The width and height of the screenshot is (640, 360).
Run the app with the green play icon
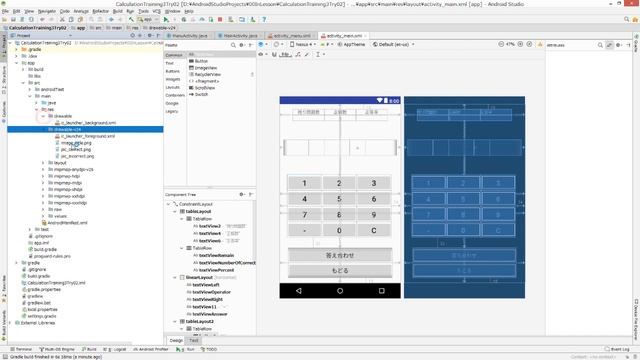tap(166, 19)
